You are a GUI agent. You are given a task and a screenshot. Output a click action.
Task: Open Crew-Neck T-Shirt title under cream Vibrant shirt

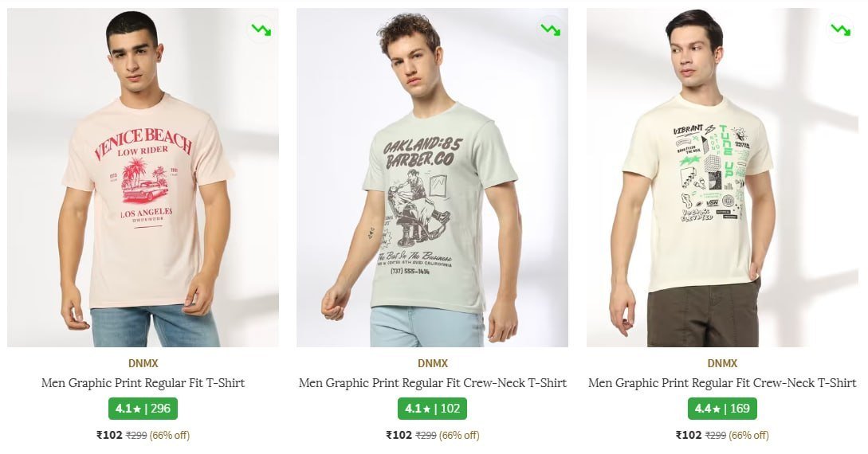[722, 383]
